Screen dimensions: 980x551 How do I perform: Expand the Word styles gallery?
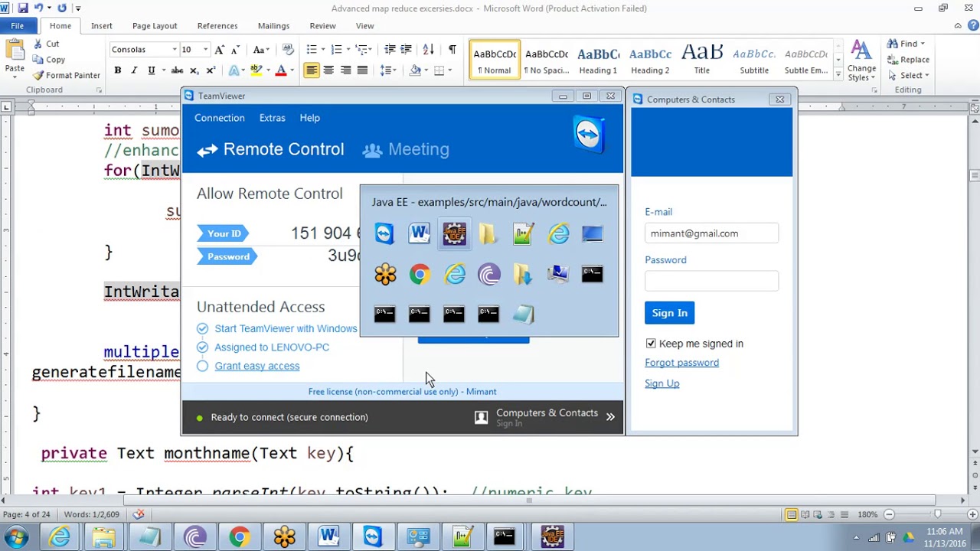(838, 76)
